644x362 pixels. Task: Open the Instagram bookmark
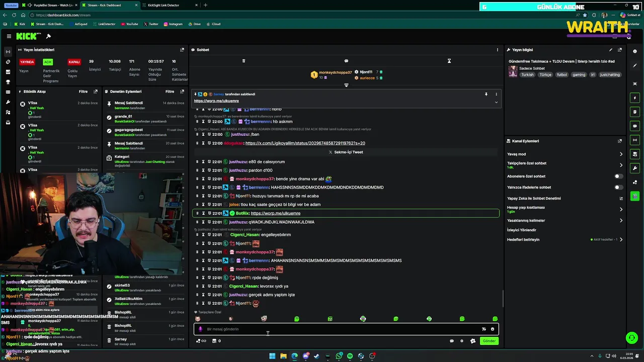click(173, 24)
